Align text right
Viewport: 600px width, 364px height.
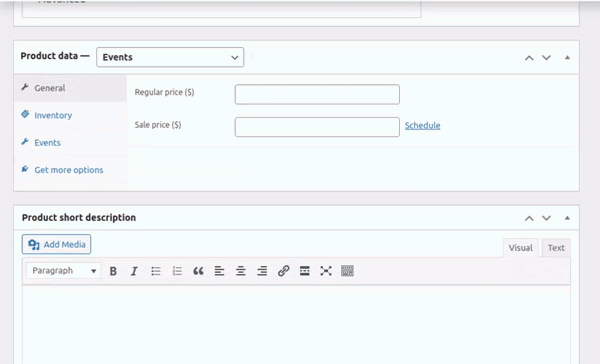coord(262,271)
